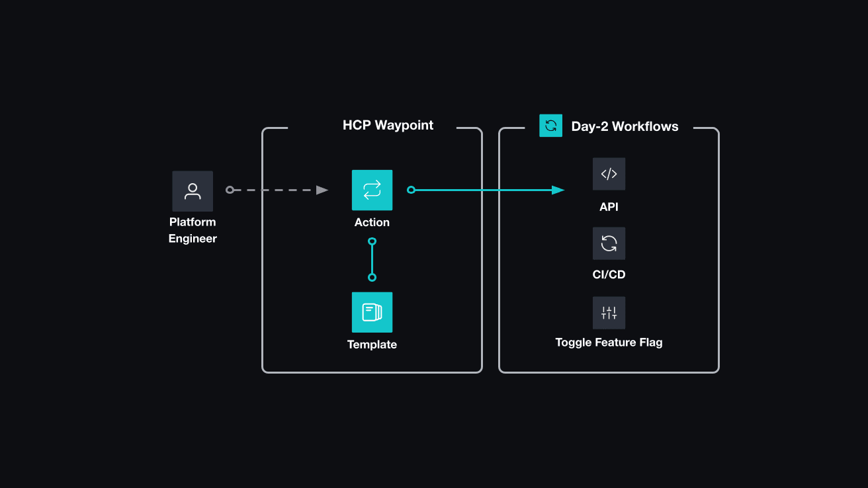Click the "Template" label text
The image size is (868, 488).
[372, 345]
